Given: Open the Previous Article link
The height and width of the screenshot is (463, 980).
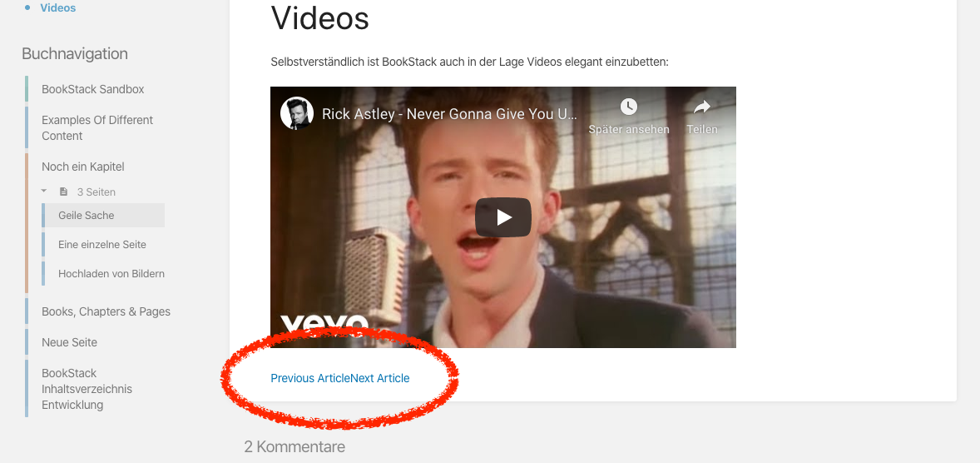Looking at the screenshot, I should point(310,378).
